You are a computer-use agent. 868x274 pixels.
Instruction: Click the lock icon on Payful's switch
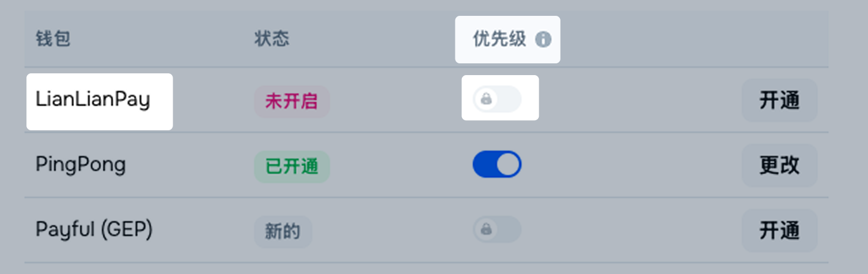(486, 229)
